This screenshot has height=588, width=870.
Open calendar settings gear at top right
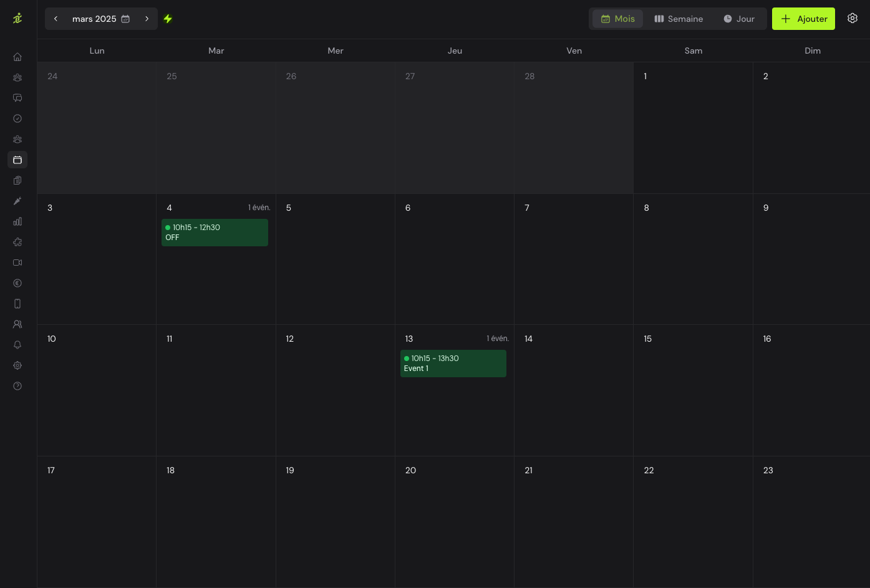[853, 18]
